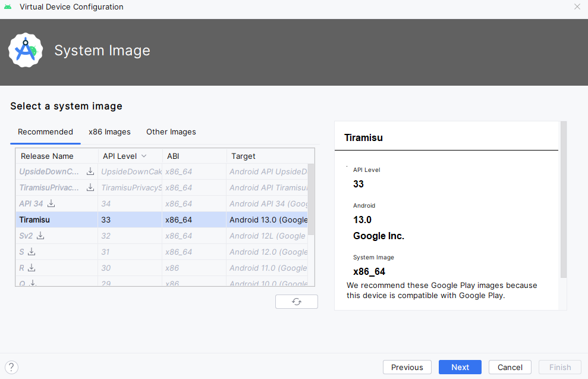Image resolution: width=588 pixels, height=379 pixels.
Task: Click the ABI column header
Action: point(194,156)
